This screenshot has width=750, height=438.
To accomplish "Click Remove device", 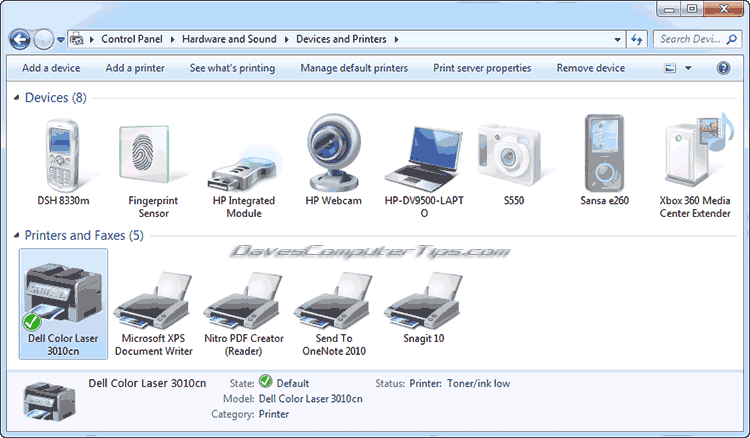I will pyautogui.click(x=591, y=68).
